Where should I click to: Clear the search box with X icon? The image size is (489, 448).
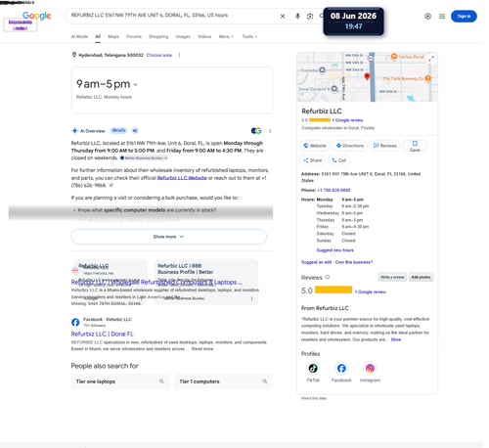point(283,17)
